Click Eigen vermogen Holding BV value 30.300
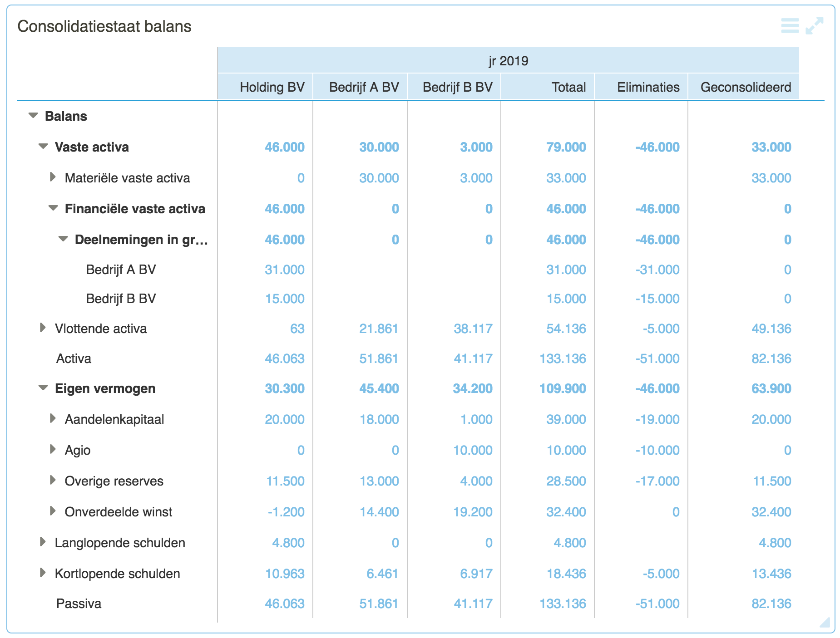The height and width of the screenshot is (638, 840). coord(285,388)
